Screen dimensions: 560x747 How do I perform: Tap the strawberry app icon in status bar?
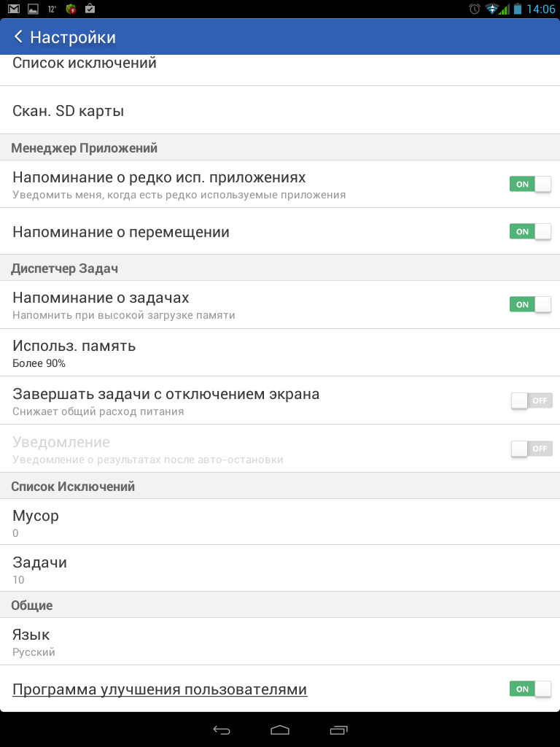pos(71,9)
